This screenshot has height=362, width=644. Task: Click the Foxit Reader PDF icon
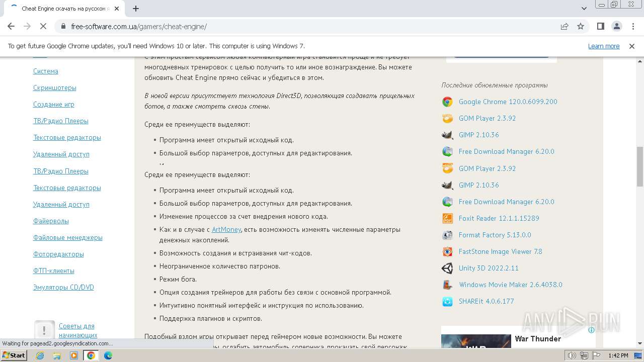point(447,218)
